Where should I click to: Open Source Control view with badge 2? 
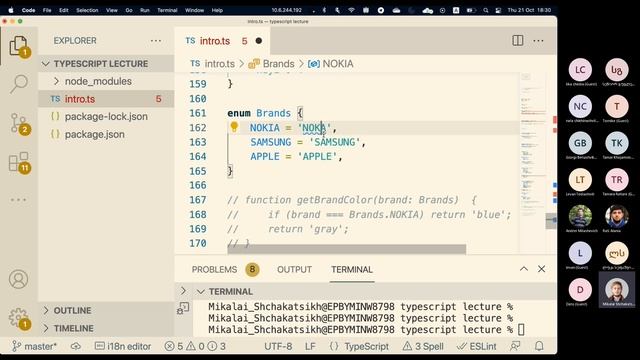pyautogui.click(x=19, y=123)
